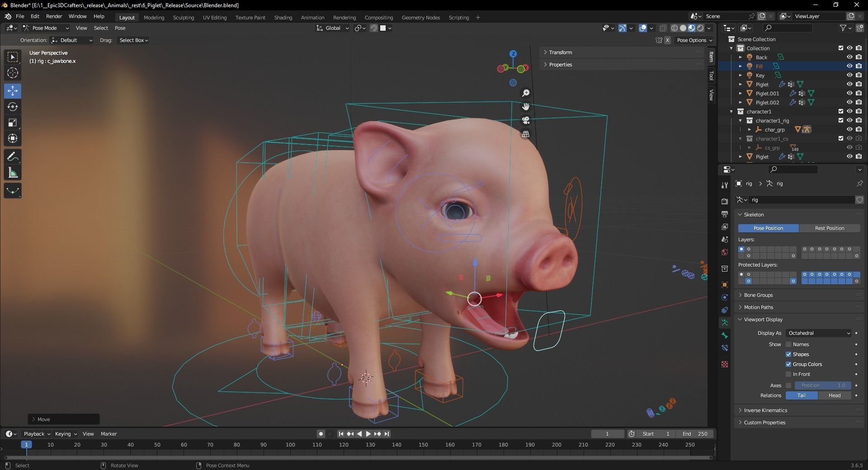
Task: Expand the Transform panel in sidebar
Action: (x=622, y=52)
